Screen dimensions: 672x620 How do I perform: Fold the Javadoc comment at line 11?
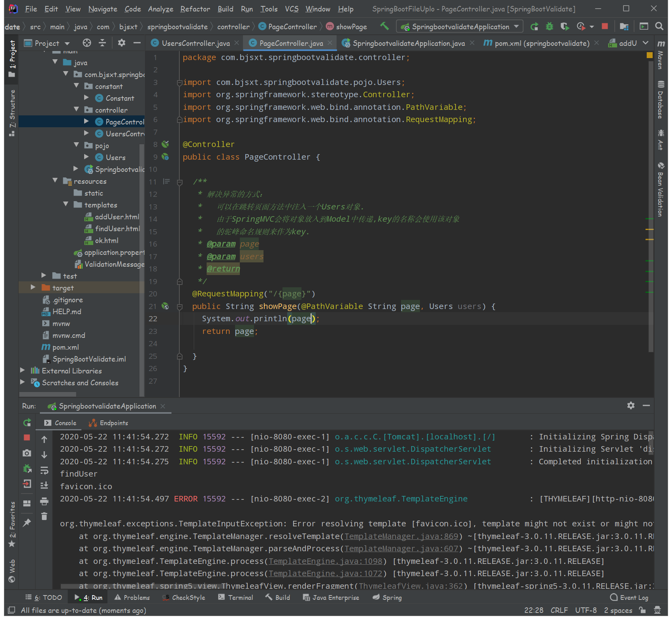[180, 182]
